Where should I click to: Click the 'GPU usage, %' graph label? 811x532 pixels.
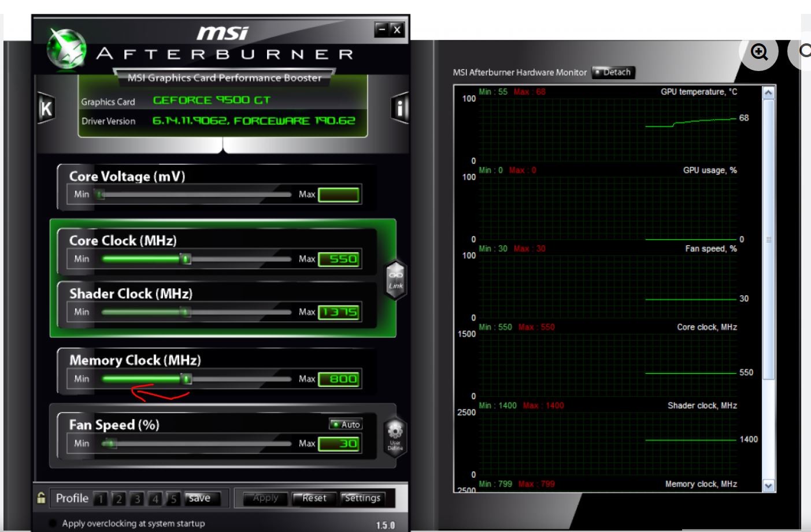[x=710, y=170]
